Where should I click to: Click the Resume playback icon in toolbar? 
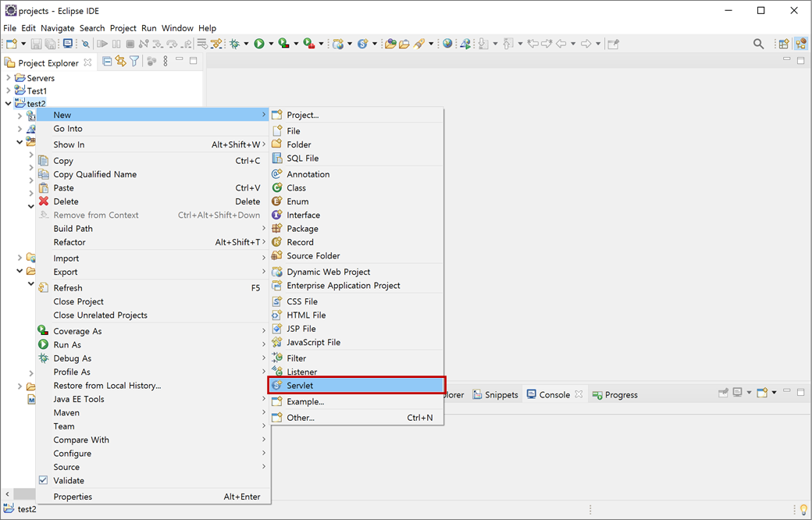coord(102,44)
